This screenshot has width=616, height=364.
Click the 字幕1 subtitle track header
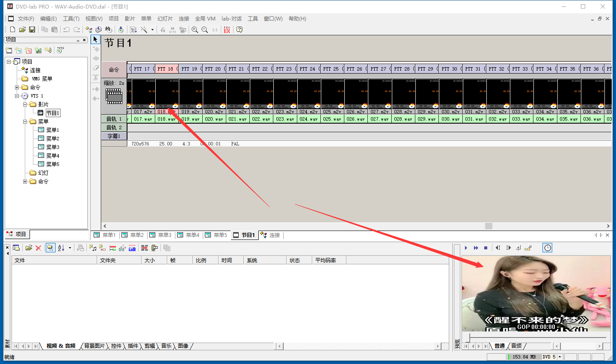pos(114,136)
